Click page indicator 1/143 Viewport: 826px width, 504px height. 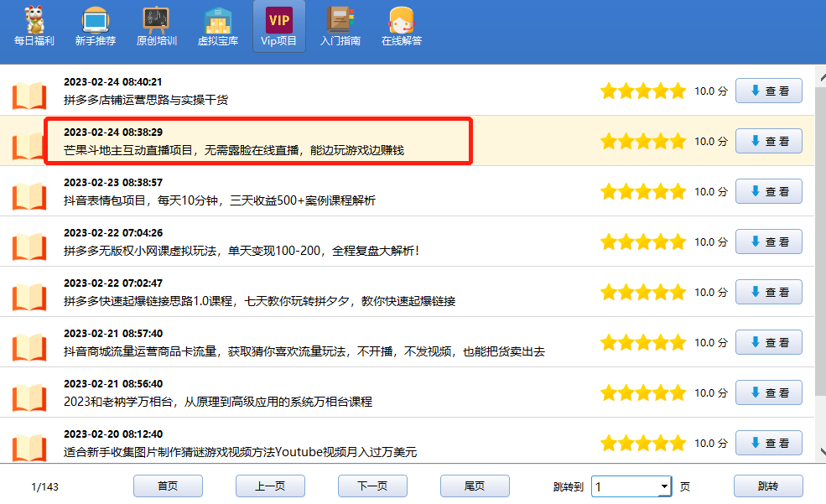tap(44, 487)
